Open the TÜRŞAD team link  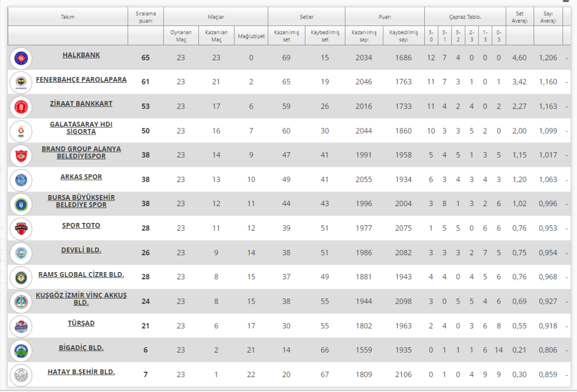click(x=81, y=323)
